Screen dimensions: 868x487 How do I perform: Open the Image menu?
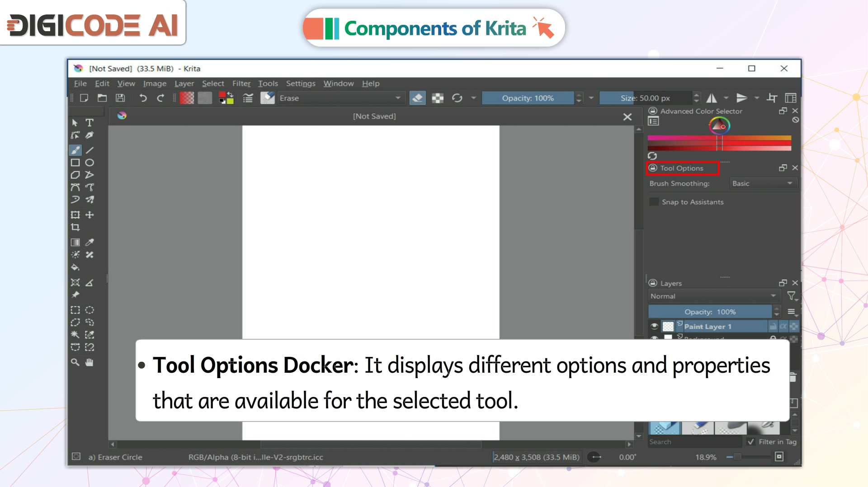click(155, 84)
